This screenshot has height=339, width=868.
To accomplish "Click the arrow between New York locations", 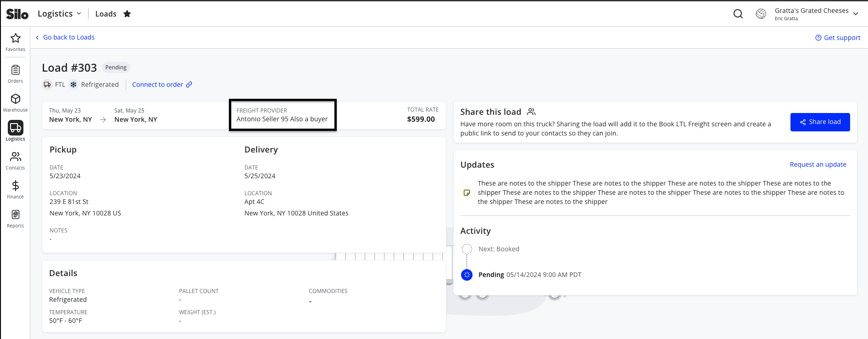I will pyautogui.click(x=103, y=119).
